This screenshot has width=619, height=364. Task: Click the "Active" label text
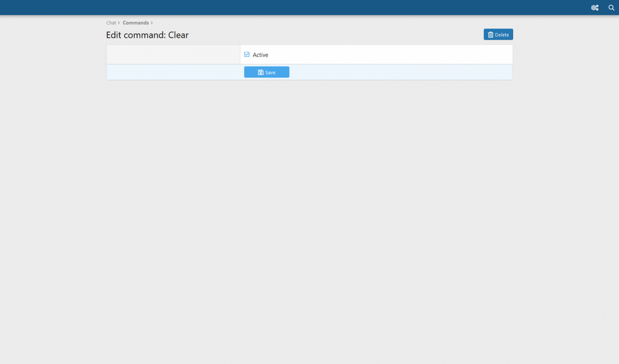point(260,55)
